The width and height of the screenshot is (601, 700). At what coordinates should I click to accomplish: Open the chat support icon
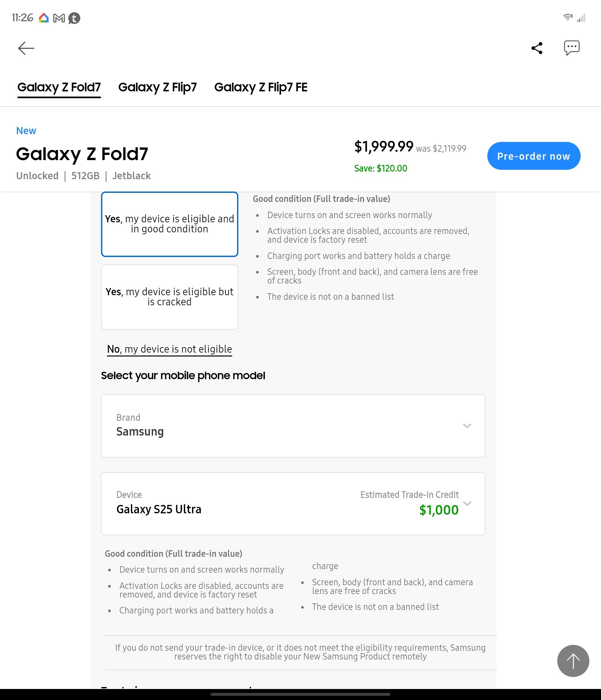(571, 48)
